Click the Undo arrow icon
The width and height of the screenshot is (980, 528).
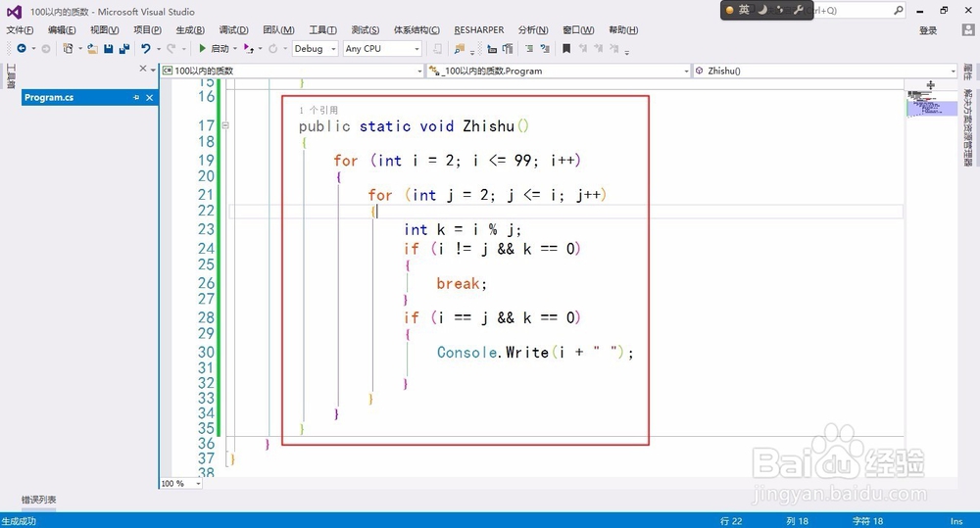[x=146, y=48]
